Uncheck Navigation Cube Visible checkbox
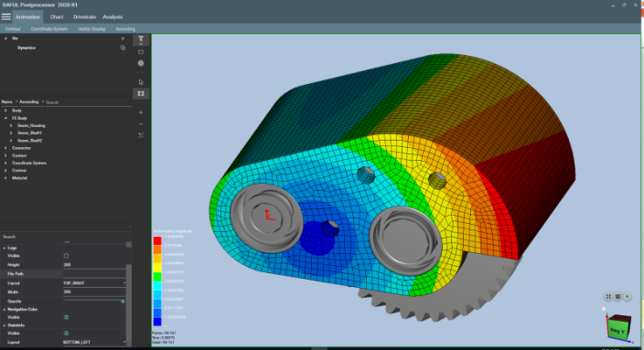This screenshot has width=644, height=350. [x=66, y=317]
